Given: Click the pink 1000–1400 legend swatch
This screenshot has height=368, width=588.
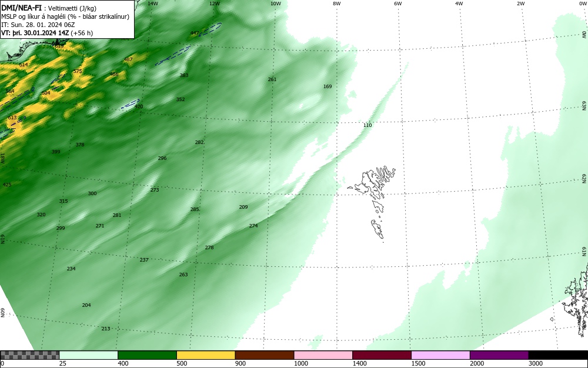Looking at the screenshot, I should click(x=323, y=355).
